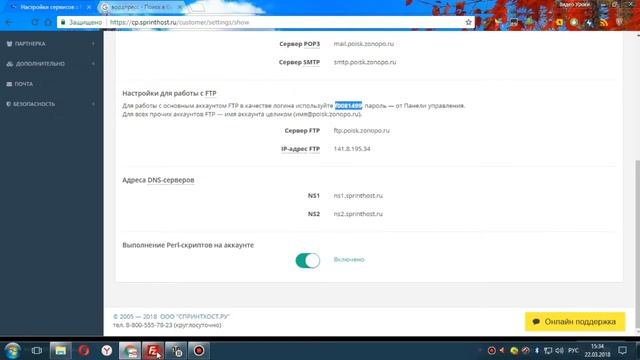Expand the Партнерка section arrow
Viewport: 640px width, 360px height.
tap(93, 44)
